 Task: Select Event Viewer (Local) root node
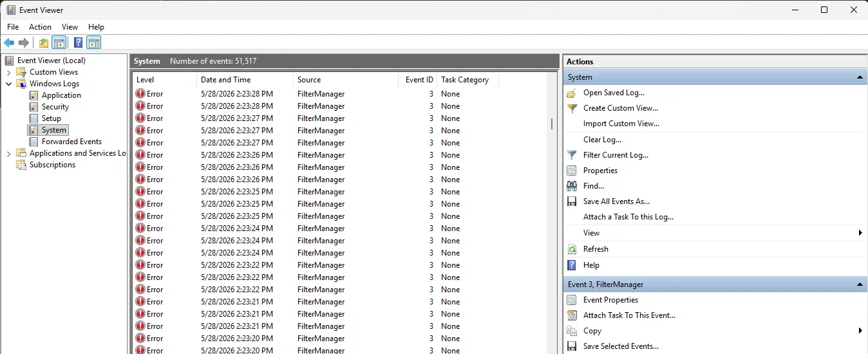click(51, 61)
